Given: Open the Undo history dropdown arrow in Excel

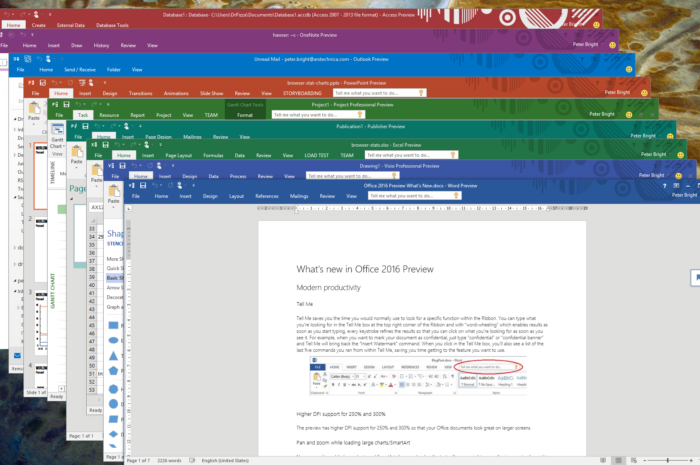Looking at the screenshot, I should coord(125,145).
